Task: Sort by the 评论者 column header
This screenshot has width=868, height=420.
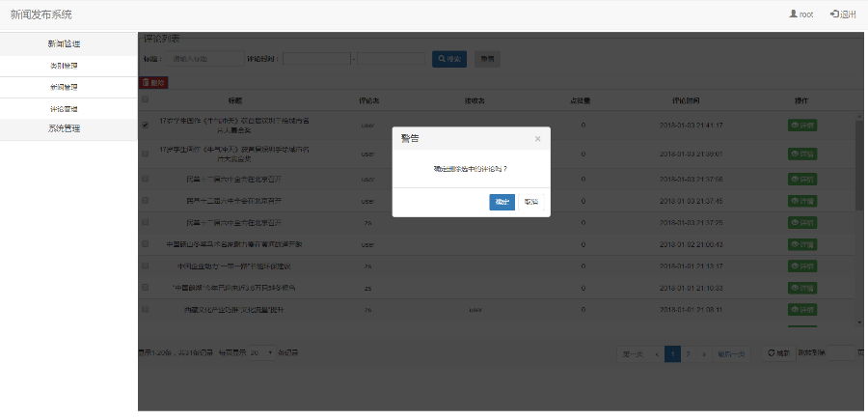Action: tap(368, 100)
